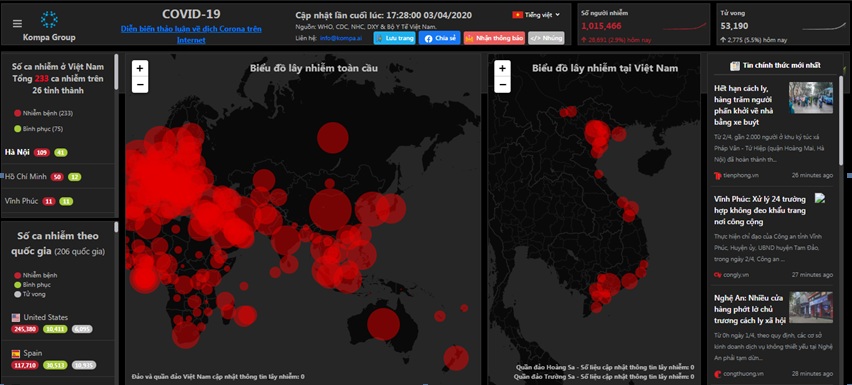Zoom in on the Vietnam infection map
This screenshot has height=385, width=852.
pos(502,68)
